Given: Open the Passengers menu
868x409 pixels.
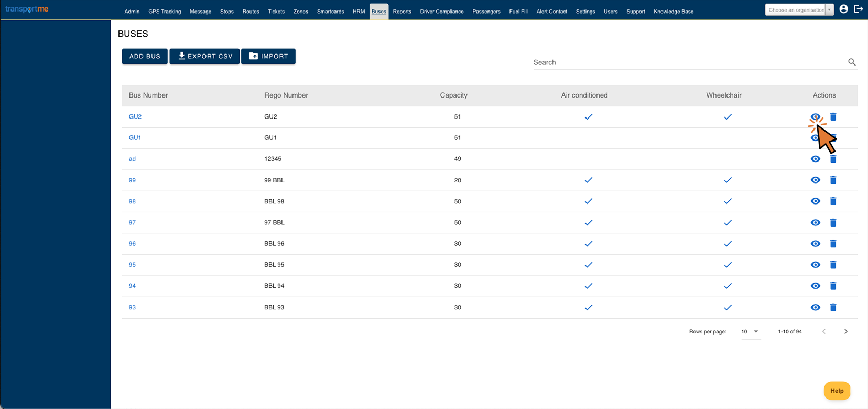Looking at the screenshot, I should coord(486,12).
